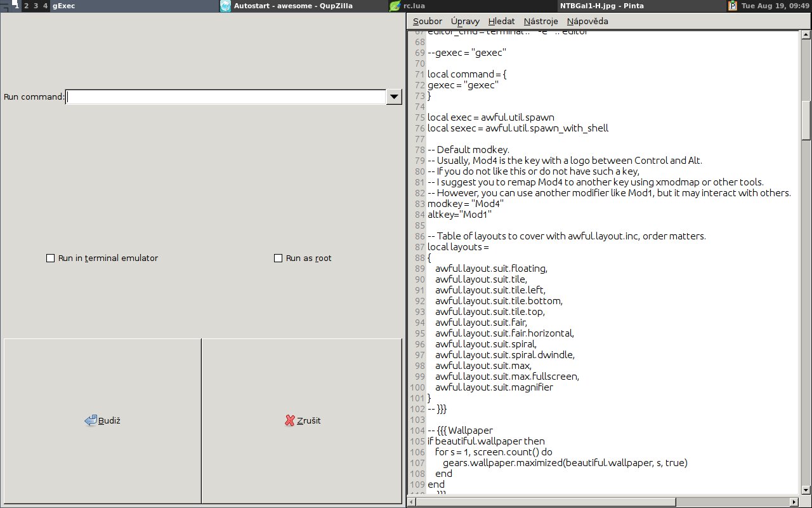Click the blue arrow icon on the Budiž button
Viewport: 812px width, 508px height.
click(x=91, y=420)
